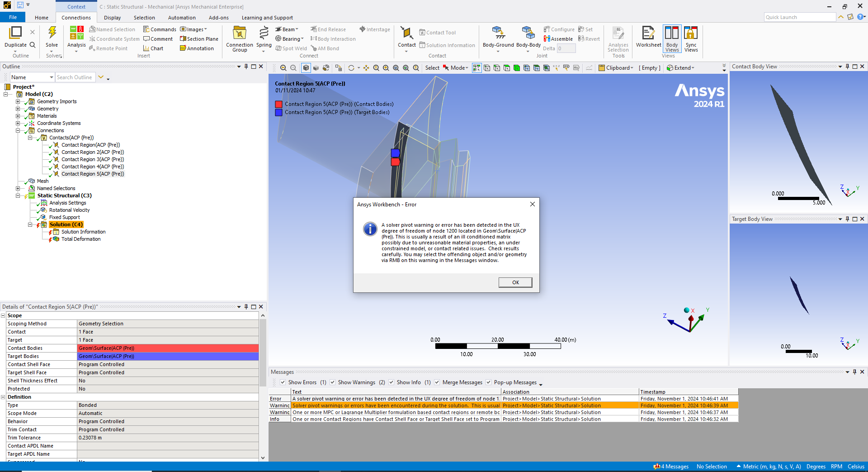Click the Details panel down scroll arrow
This screenshot has width=868, height=472.
[263, 458]
